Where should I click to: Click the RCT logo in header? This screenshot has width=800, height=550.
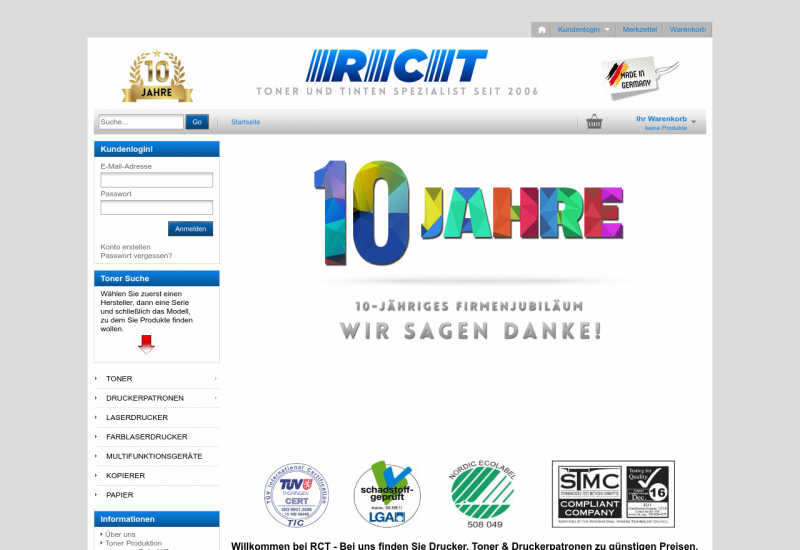(397, 66)
